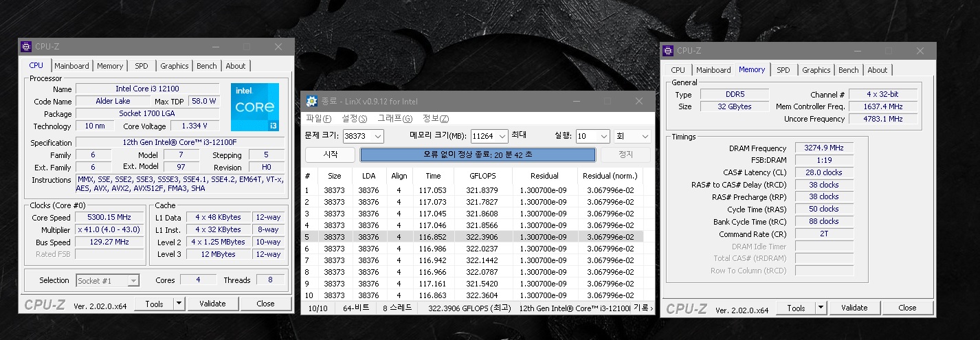Click the LinX completion progress bar
Image resolution: width=980 pixels, height=340 pixels.
477,155
